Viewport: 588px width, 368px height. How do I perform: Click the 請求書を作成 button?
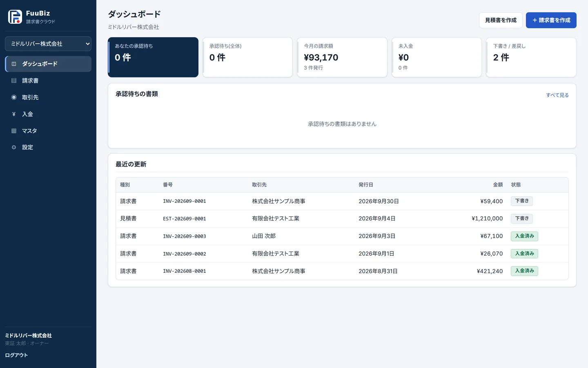pos(551,20)
